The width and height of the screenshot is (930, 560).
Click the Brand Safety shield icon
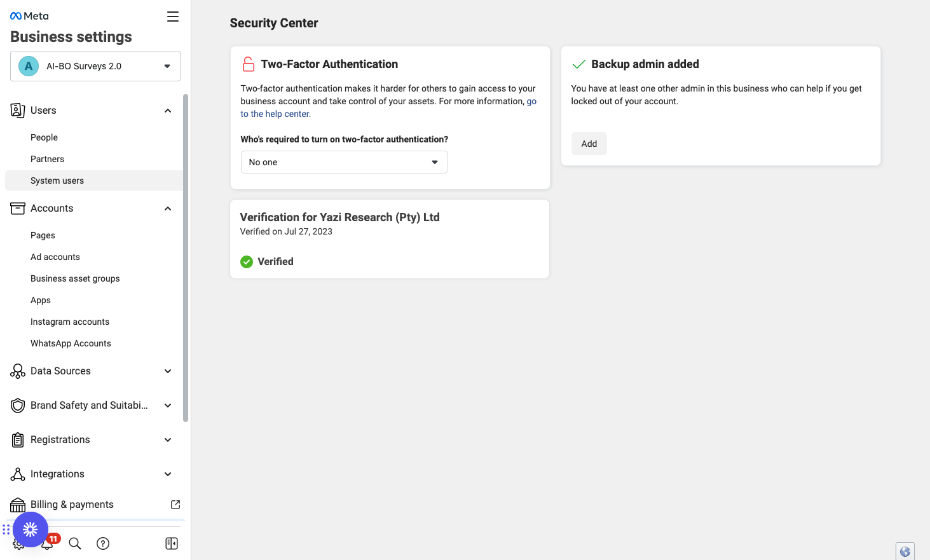(18, 406)
